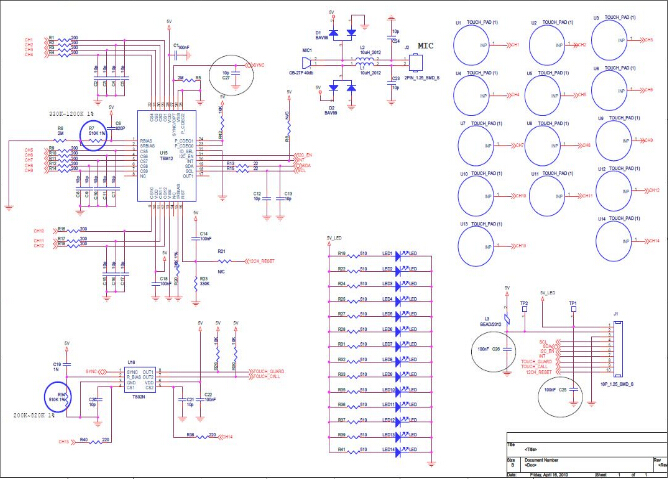
Task: Click resistor R21 near 12CH_RESET
Action: pos(225,261)
